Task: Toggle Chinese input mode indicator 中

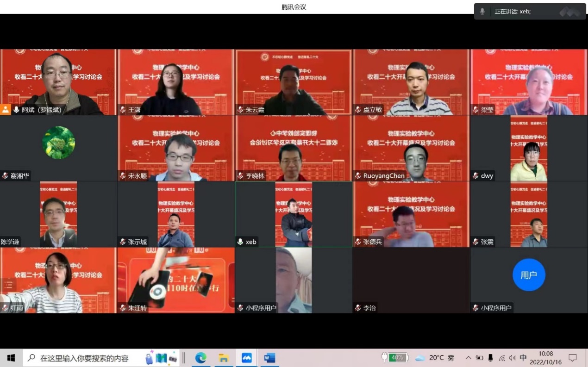Action: point(523,358)
